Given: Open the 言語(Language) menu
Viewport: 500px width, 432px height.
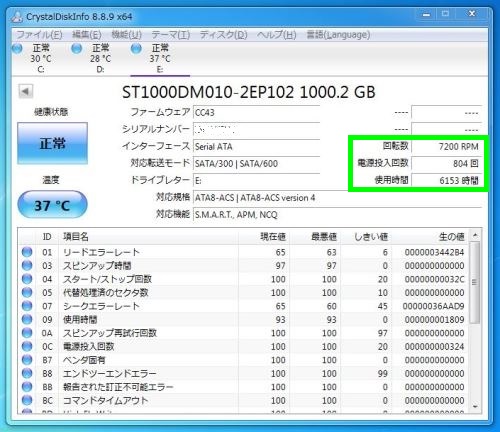Looking at the screenshot, I should [338, 35].
